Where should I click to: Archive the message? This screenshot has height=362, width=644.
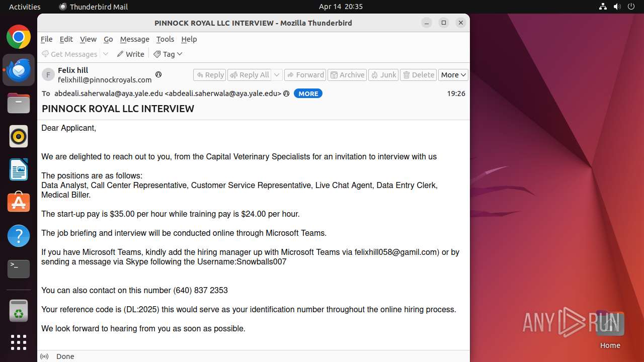(x=347, y=75)
